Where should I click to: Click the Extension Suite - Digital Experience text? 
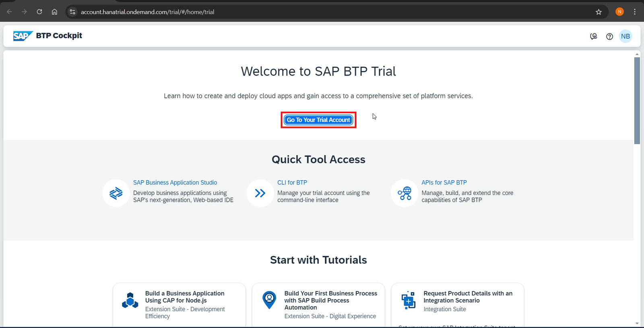point(330,316)
